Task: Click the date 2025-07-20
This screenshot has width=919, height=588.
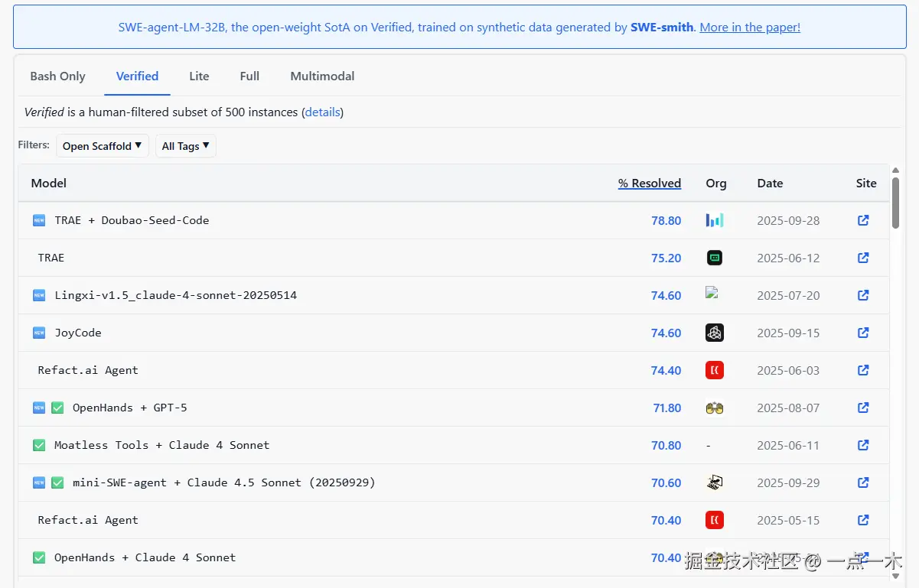Action: pos(788,295)
